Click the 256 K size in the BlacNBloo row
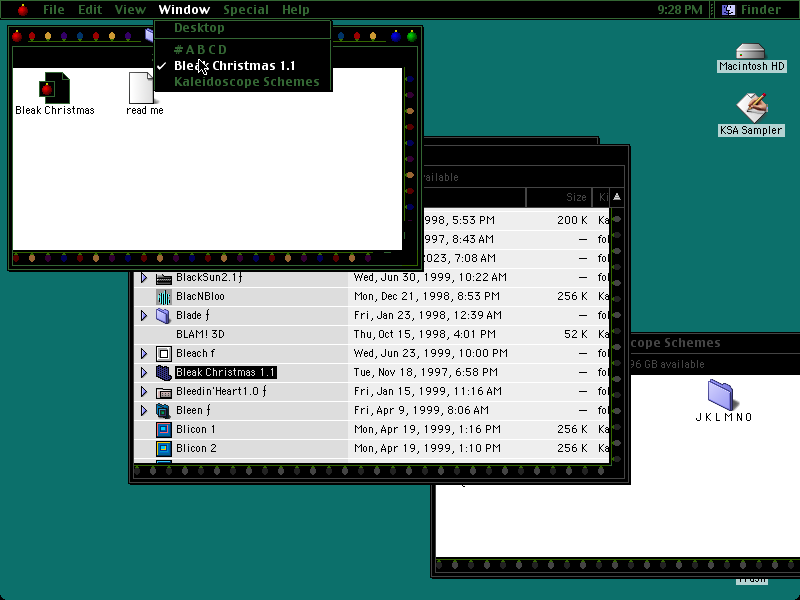Image resolution: width=800 pixels, height=600 pixels. click(x=572, y=296)
